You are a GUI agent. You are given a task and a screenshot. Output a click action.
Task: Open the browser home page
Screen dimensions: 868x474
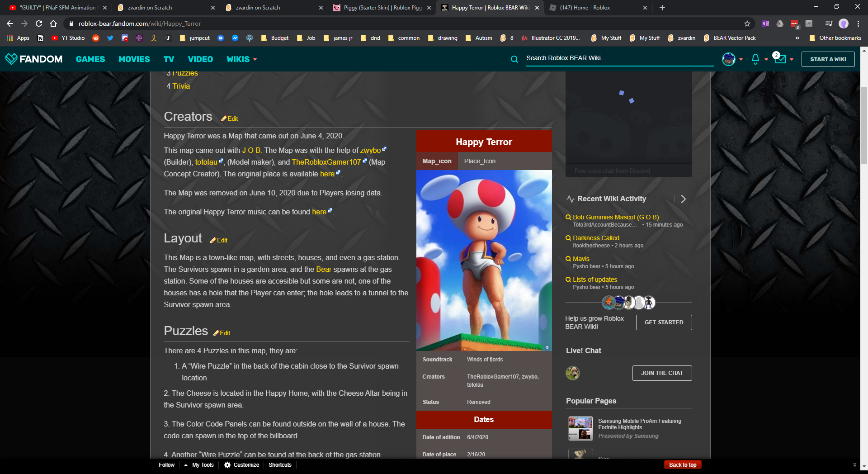53,24
